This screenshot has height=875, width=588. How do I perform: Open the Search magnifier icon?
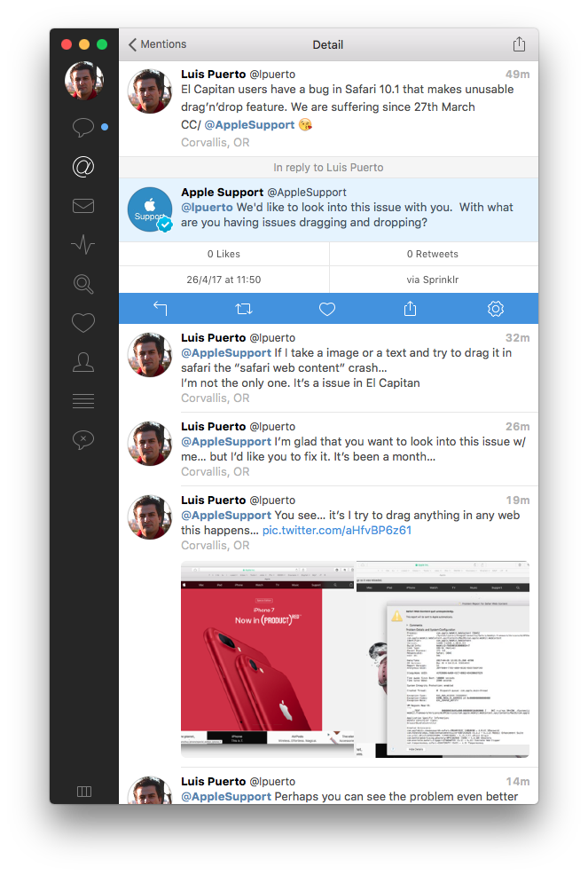83,284
